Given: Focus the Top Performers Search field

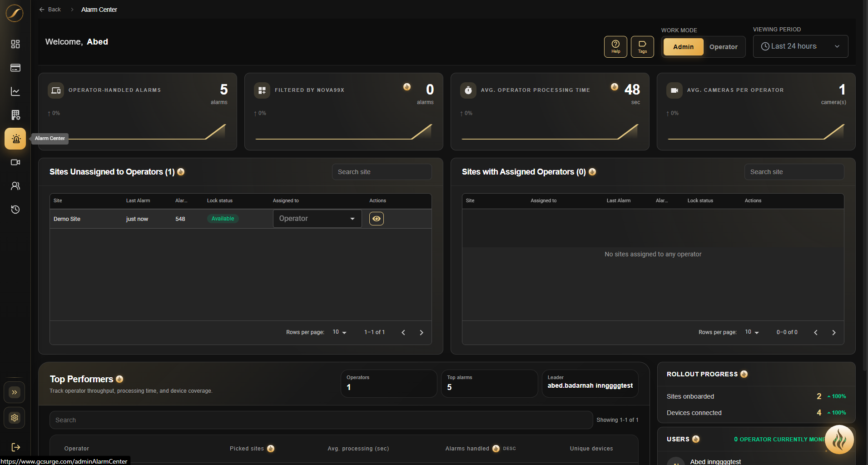Looking at the screenshot, I should coord(321,420).
